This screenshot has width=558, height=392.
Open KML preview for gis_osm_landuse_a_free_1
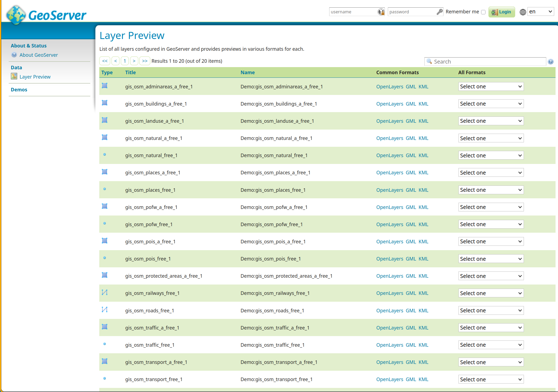point(424,121)
